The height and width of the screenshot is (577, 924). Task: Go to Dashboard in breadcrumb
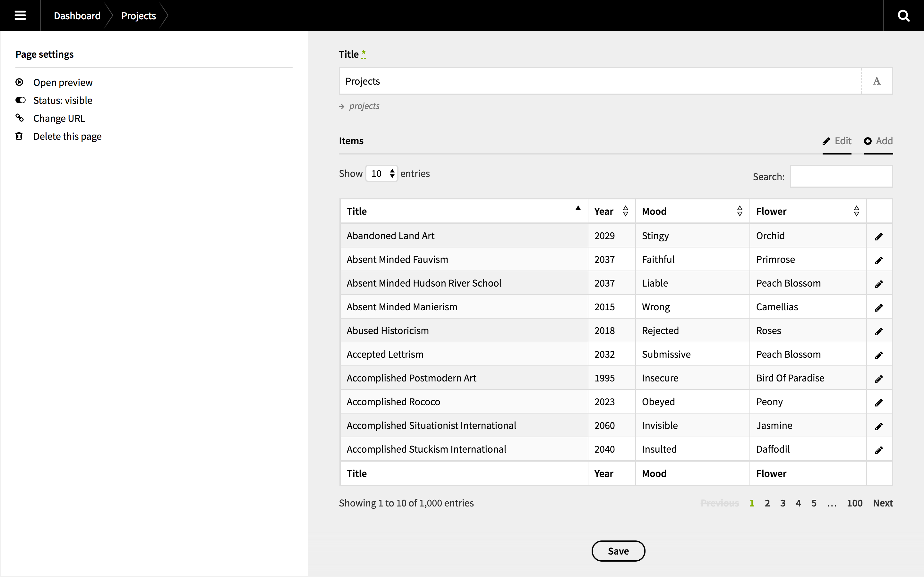[77, 16]
